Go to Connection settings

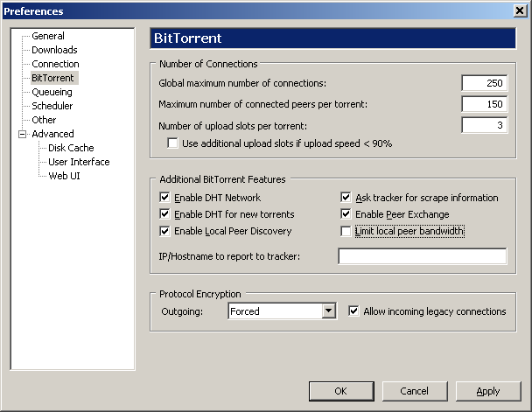click(x=55, y=64)
